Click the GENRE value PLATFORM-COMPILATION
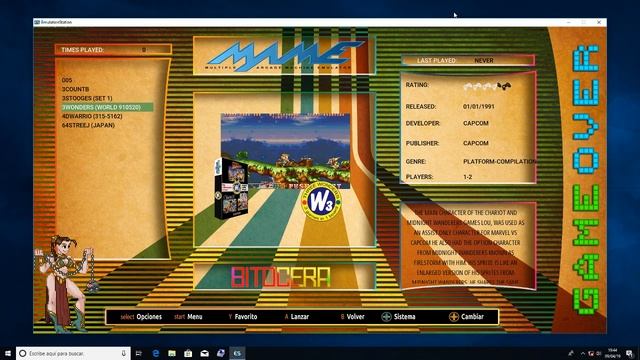This screenshot has width=640, height=360. pyautogui.click(x=499, y=162)
